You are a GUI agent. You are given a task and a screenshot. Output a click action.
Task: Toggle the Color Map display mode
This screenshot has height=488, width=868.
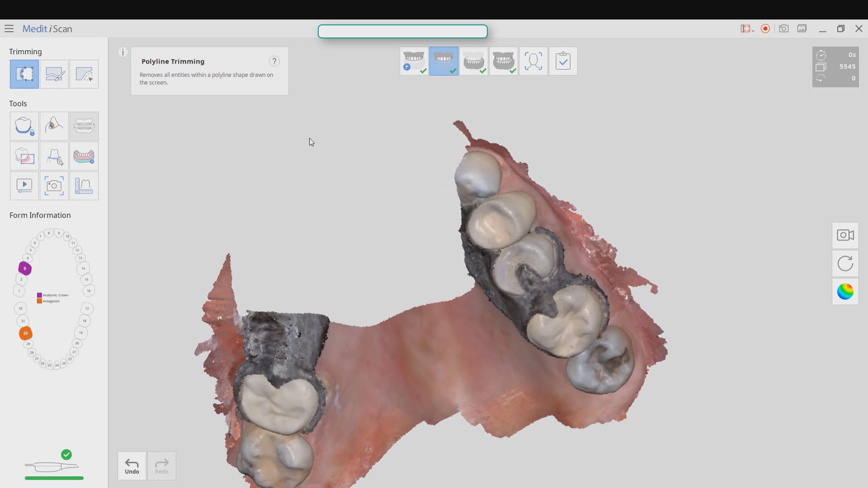tap(845, 292)
